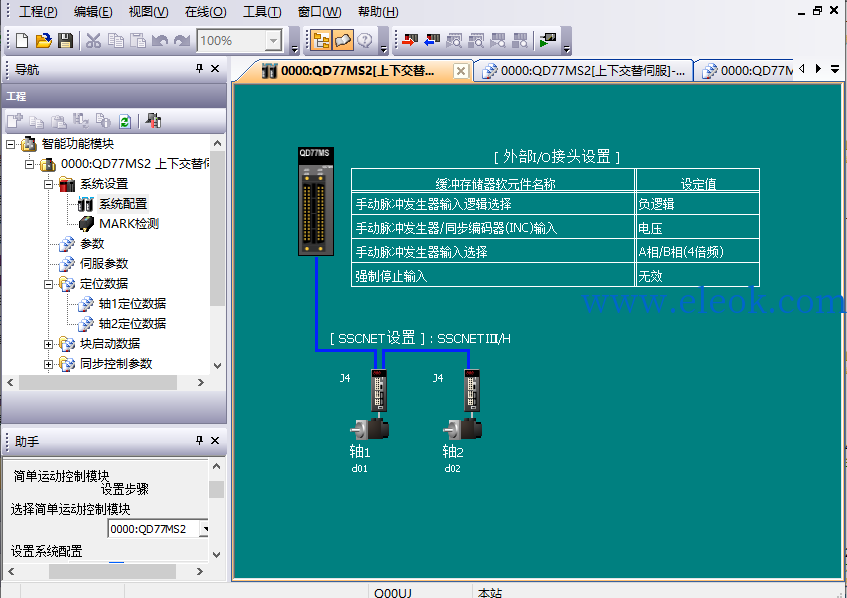Select the 轴1 servo amplifier in the diagram
Image resolution: width=847 pixels, height=598 pixels.
[x=379, y=390]
